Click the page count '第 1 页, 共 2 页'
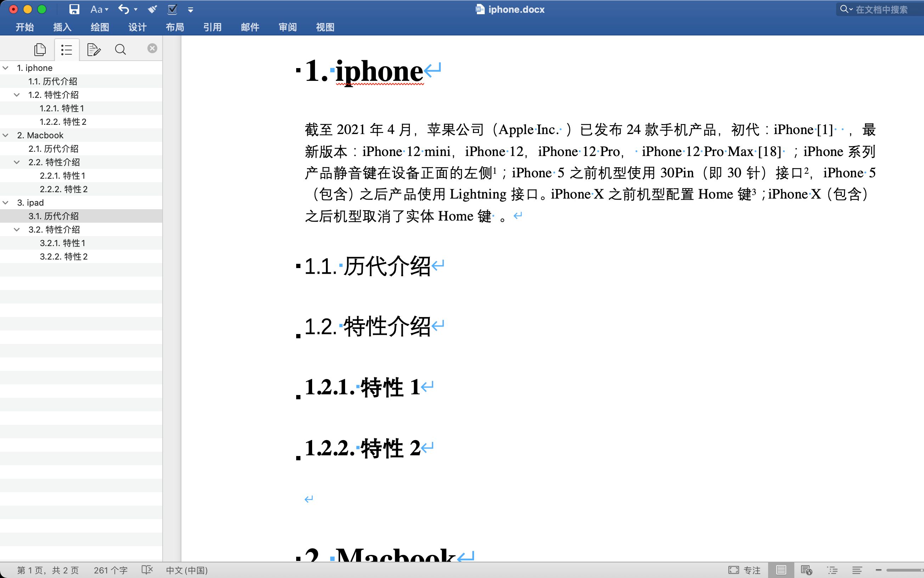Screen dimensions: 924x578 click(48, 570)
